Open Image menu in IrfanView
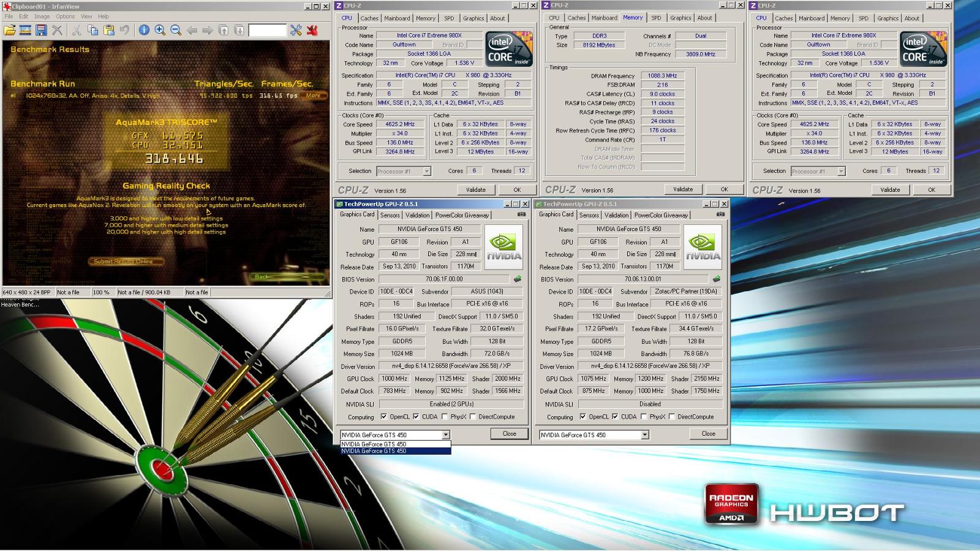This screenshot has height=551, width=980. click(42, 17)
